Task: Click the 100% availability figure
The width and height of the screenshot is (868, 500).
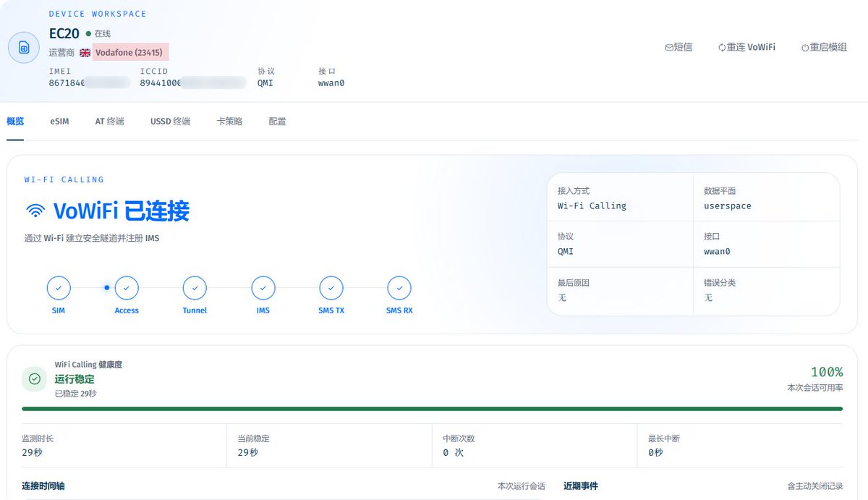Action: pyautogui.click(x=826, y=372)
